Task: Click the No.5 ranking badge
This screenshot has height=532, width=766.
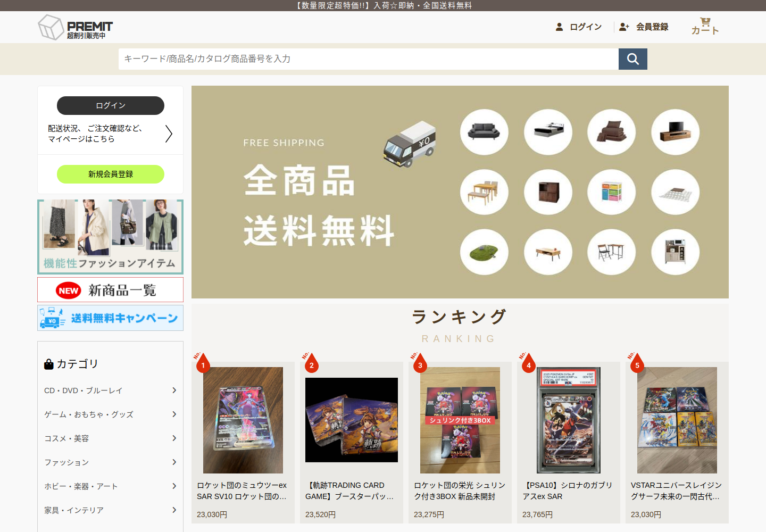Action: 636,362
